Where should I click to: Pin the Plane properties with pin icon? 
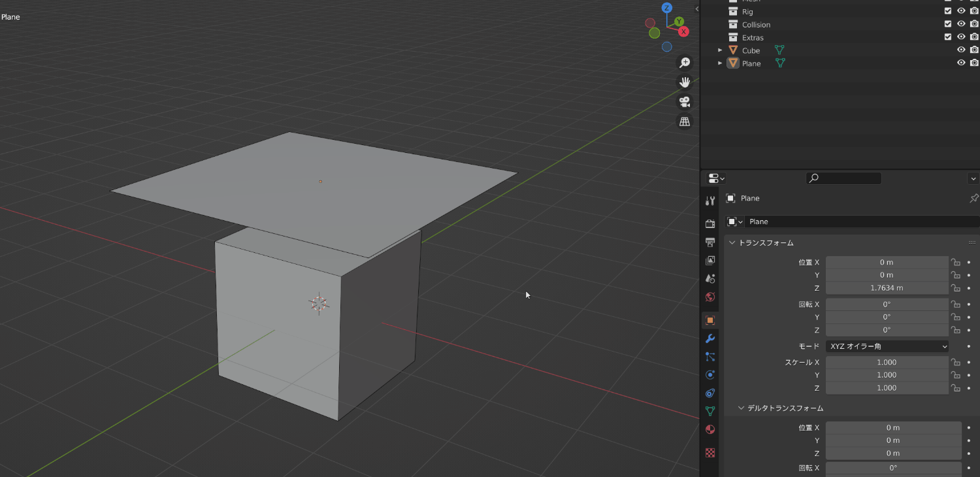[x=973, y=198]
